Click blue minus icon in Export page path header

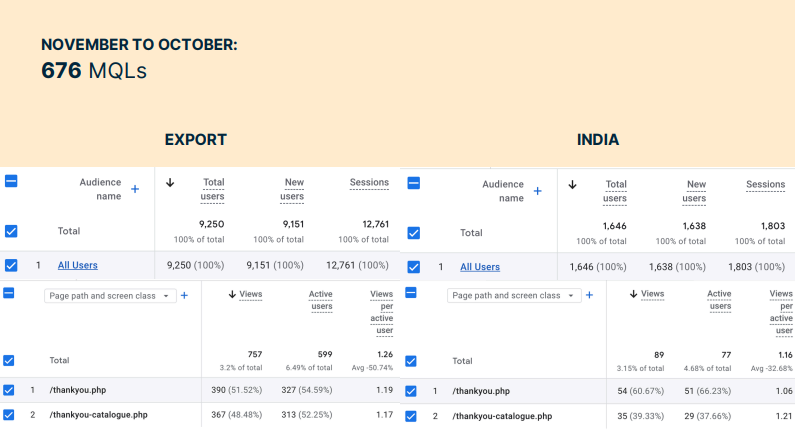9,294
